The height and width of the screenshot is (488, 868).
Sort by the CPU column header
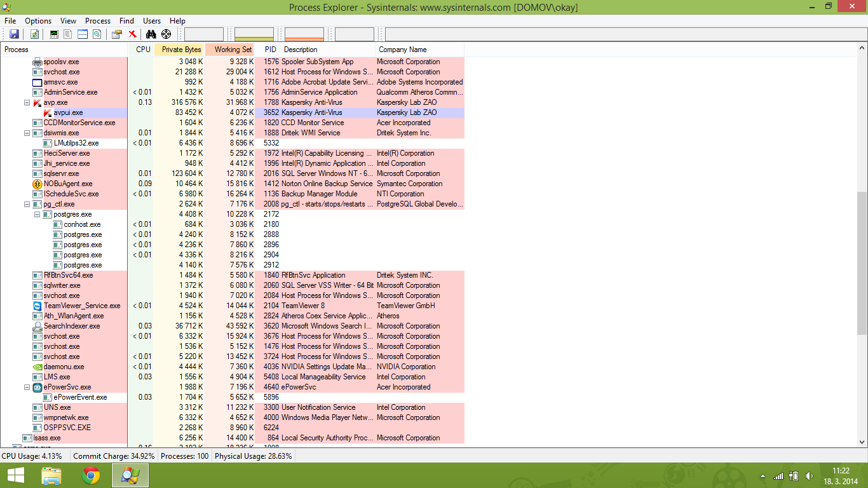pos(141,50)
